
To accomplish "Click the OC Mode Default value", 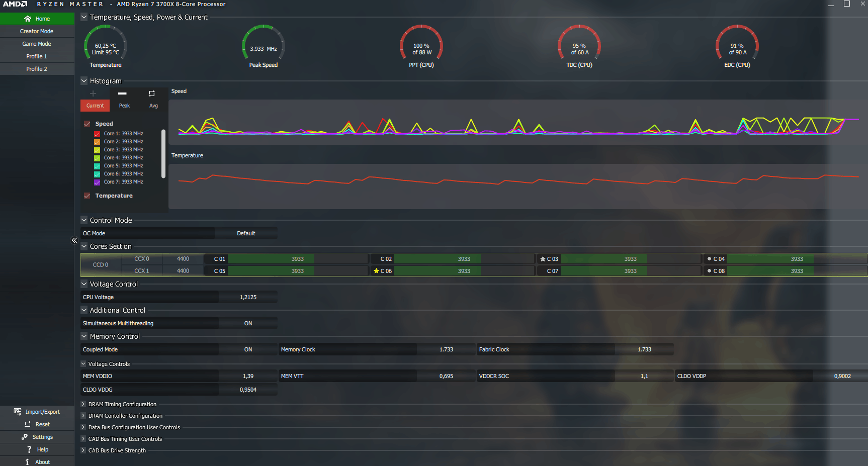I will tap(246, 233).
